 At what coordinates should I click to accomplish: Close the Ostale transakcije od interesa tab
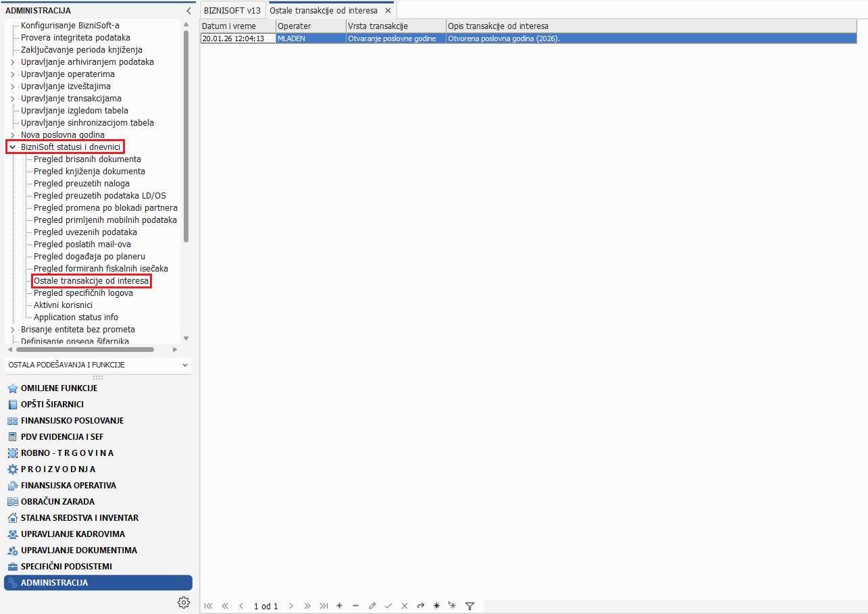pyautogui.click(x=388, y=11)
